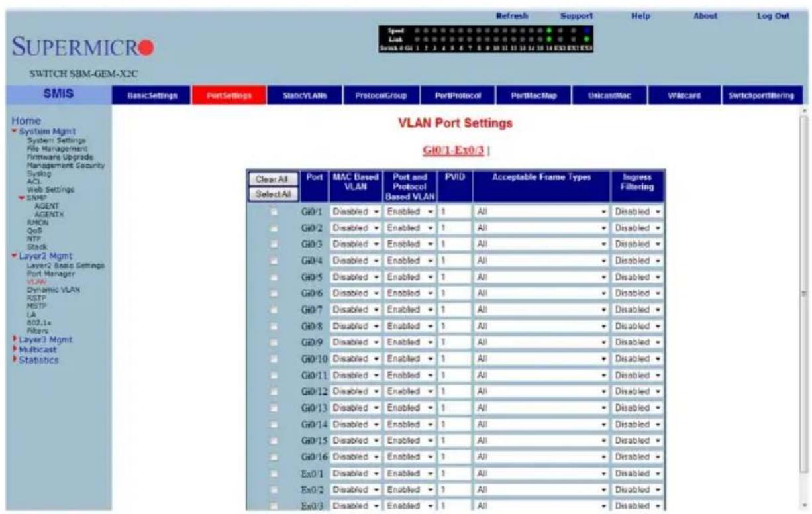Collapse the System Mgmt tree section
This screenshot has width=812, height=514.
[x=15, y=130]
